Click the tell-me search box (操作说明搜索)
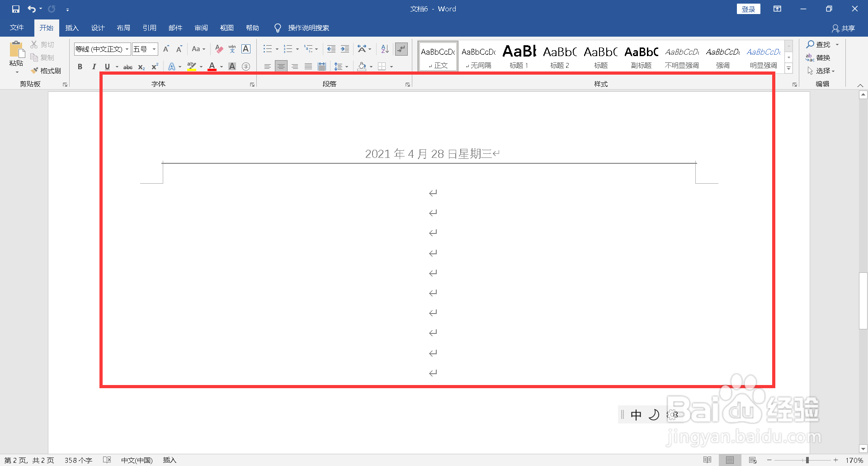Viewport: 868px width, 466px height. click(x=309, y=28)
